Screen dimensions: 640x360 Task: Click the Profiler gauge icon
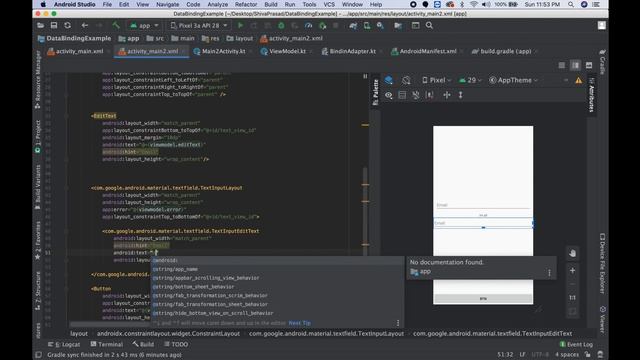point(309,25)
